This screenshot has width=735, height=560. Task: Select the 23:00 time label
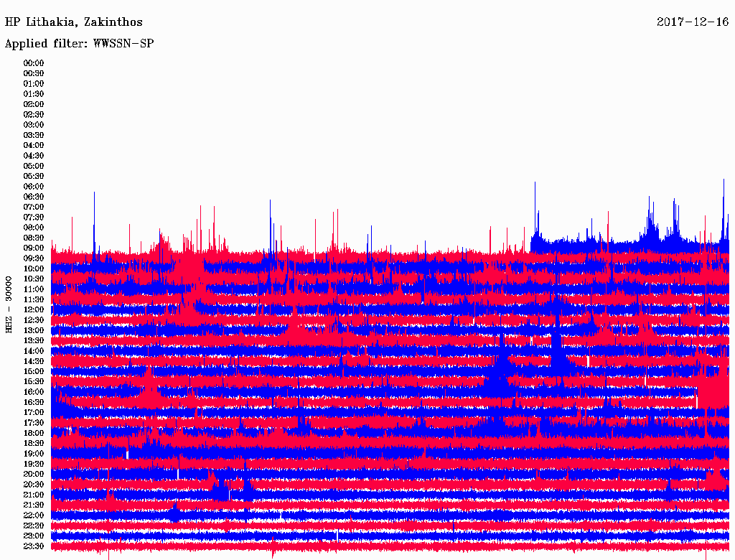[x=34, y=536]
